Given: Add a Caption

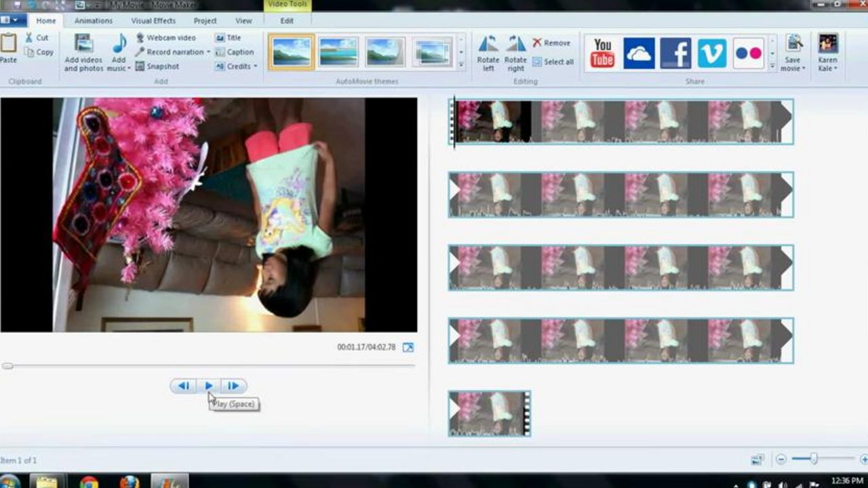Looking at the screenshot, I should click(235, 52).
